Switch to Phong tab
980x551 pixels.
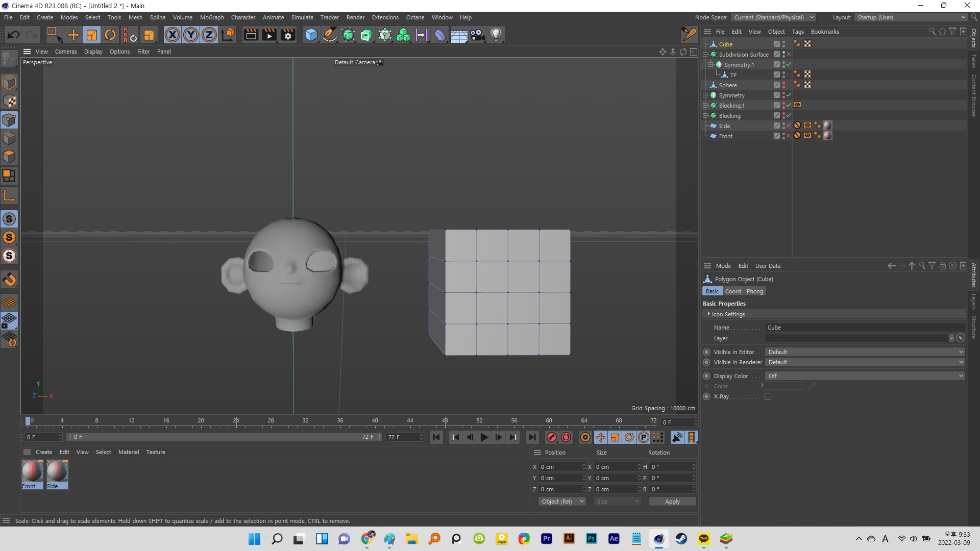click(755, 291)
